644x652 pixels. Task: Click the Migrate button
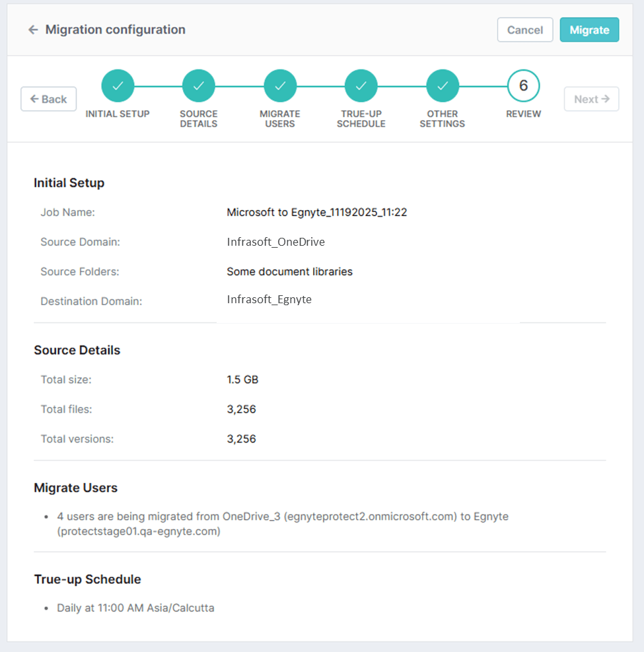pos(589,30)
